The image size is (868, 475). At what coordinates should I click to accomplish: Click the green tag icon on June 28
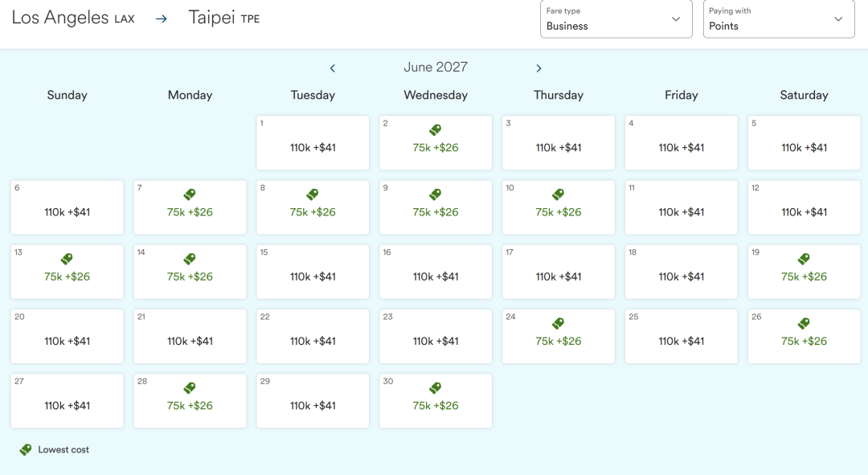coord(190,387)
